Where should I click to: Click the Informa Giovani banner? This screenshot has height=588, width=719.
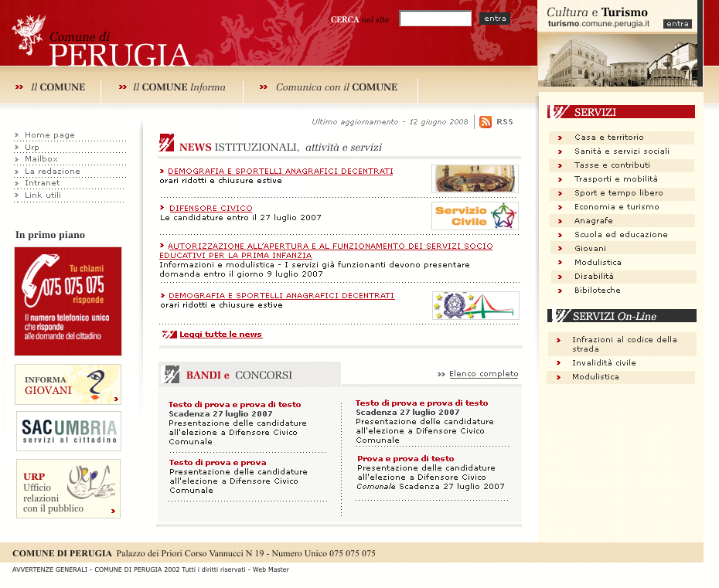68,385
